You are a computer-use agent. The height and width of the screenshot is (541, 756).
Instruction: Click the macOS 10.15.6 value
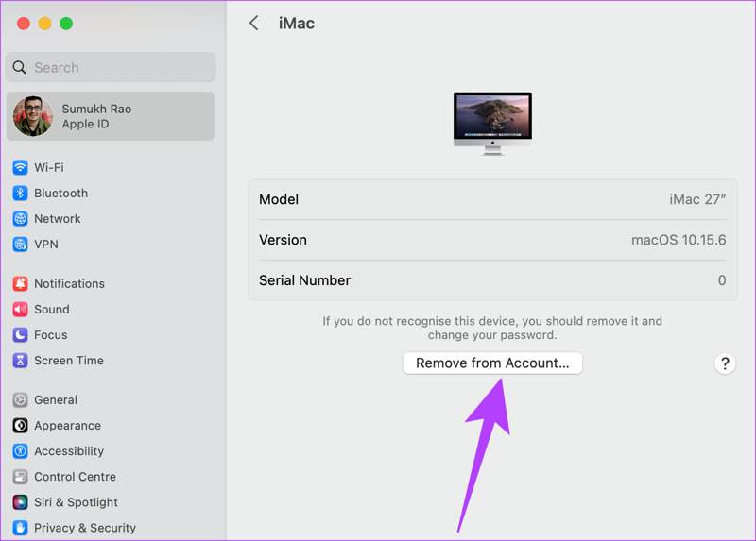[x=679, y=240]
